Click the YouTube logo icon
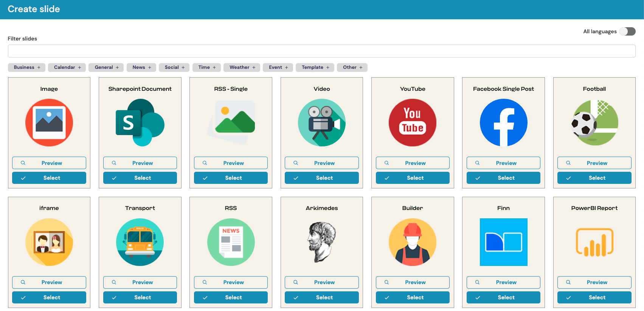This screenshot has height=311, width=644. 413,123
